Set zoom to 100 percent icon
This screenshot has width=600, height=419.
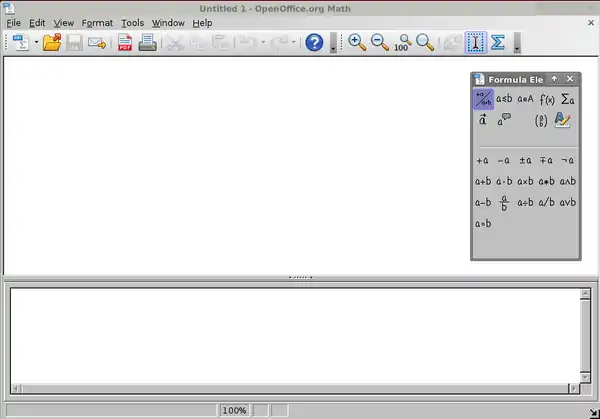click(x=403, y=42)
